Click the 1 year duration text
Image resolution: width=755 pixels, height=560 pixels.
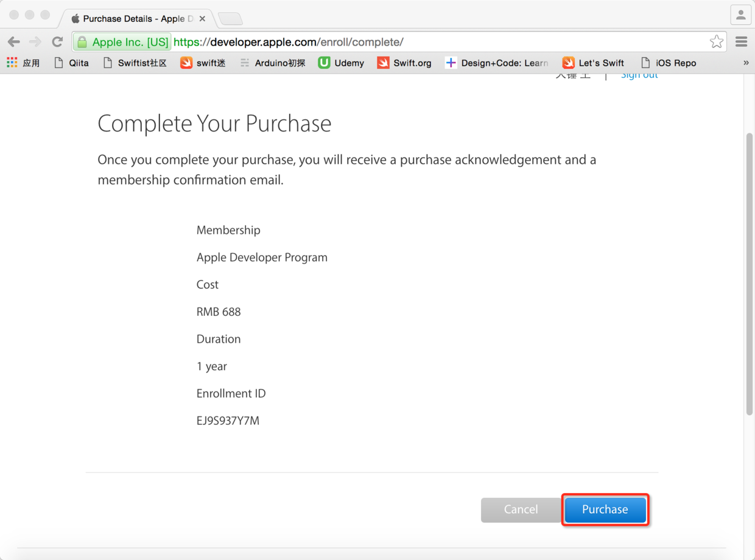click(212, 366)
